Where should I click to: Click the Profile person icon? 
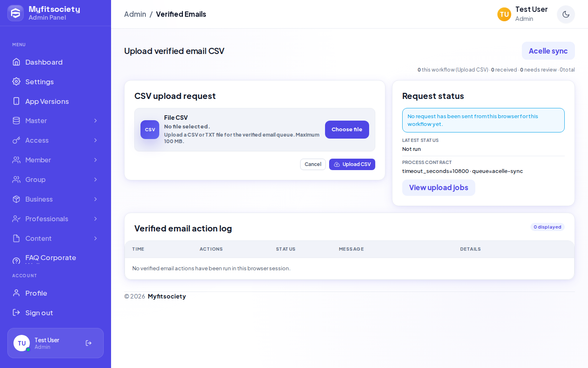pyautogui.click(x=16, y=293)
